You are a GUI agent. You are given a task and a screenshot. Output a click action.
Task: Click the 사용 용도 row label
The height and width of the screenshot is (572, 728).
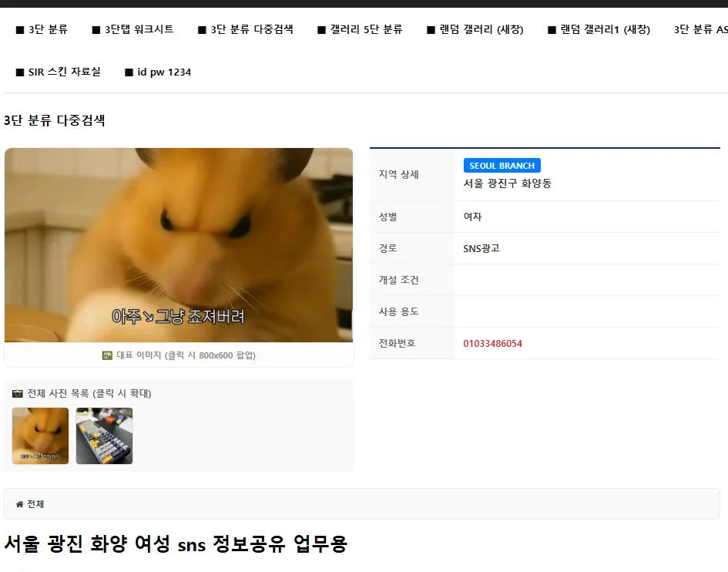click(x=399, y=311)
